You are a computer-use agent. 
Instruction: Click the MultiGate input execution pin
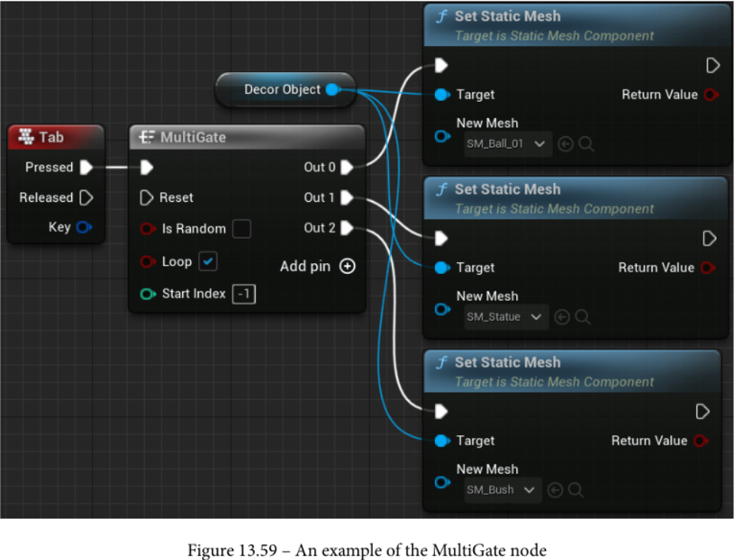coord(147,167)
